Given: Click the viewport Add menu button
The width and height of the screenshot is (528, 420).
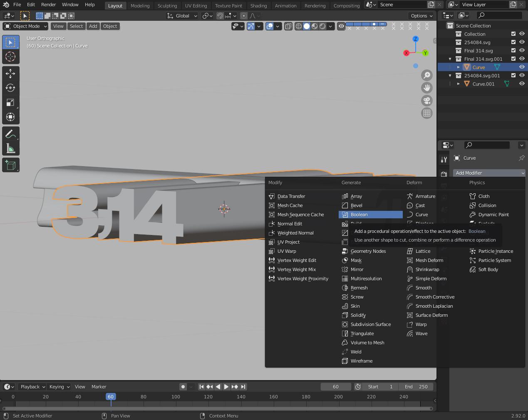Looking at the screenshot, I should 93,26.
